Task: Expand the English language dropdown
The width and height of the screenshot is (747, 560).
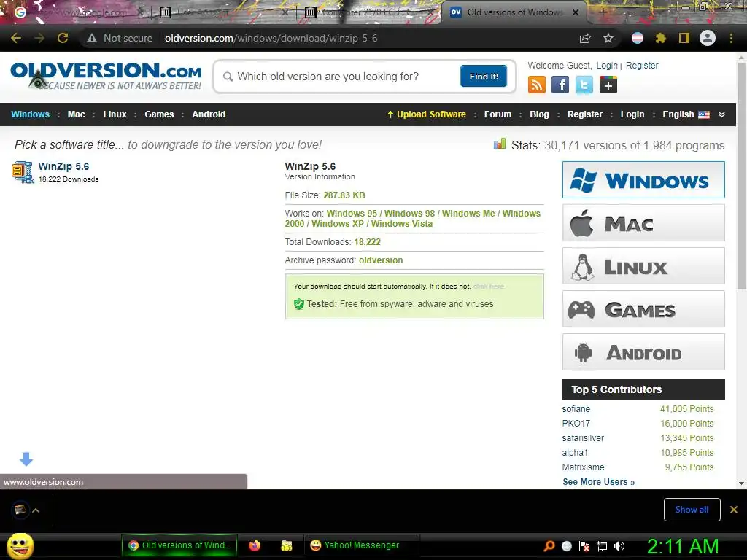Action: click(686, 114)
